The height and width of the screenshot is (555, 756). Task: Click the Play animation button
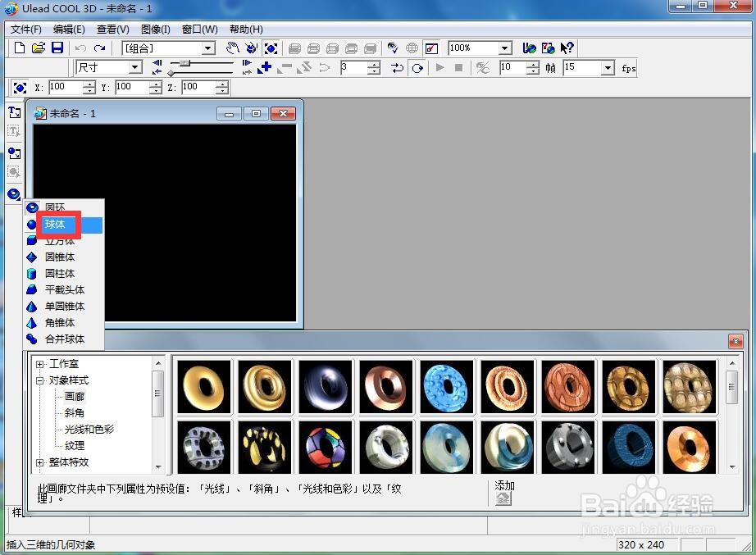[439, 67]
